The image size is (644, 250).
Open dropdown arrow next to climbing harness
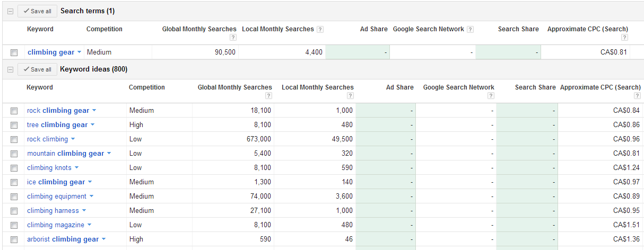[x=84, y=211]
